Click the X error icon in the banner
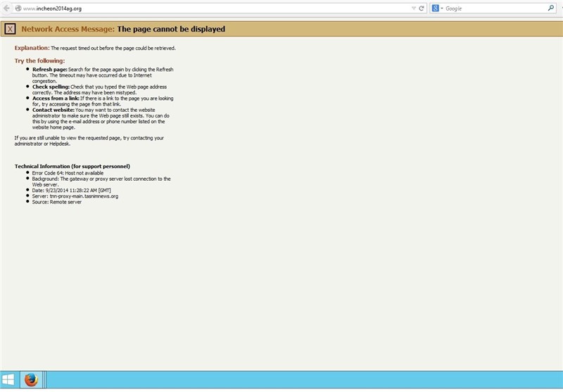 11,29
